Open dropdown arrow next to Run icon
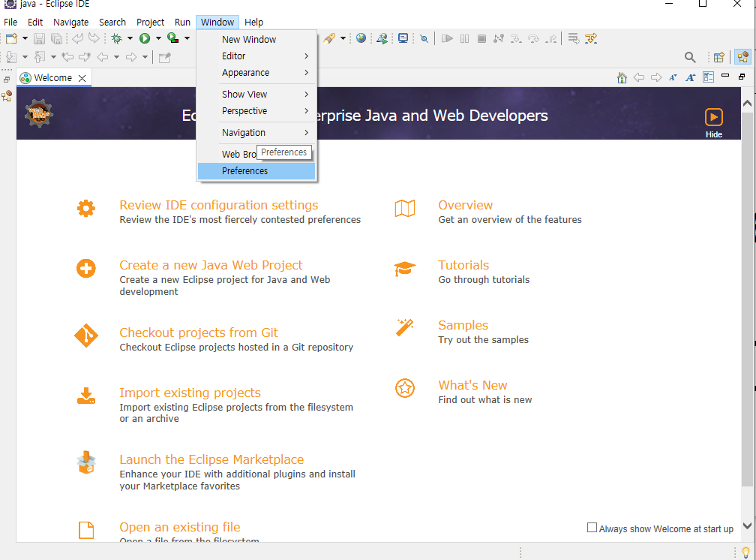Image resolution: width=756 pixels, height=560 pixels. pos(158,38)
